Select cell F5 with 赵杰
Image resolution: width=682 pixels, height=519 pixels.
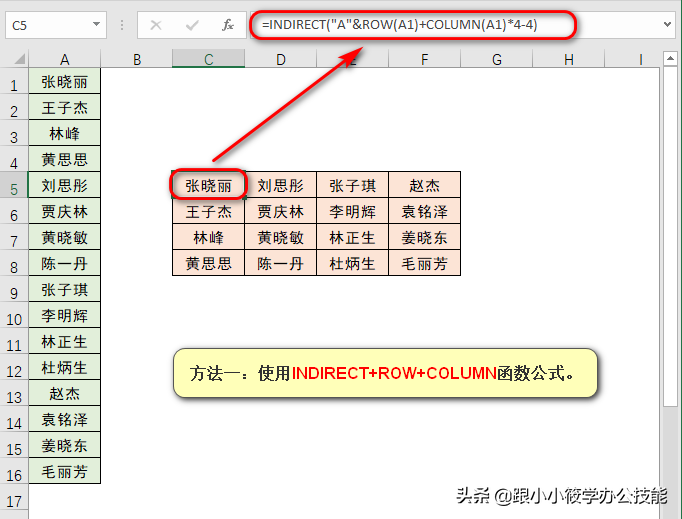point(425,185)
